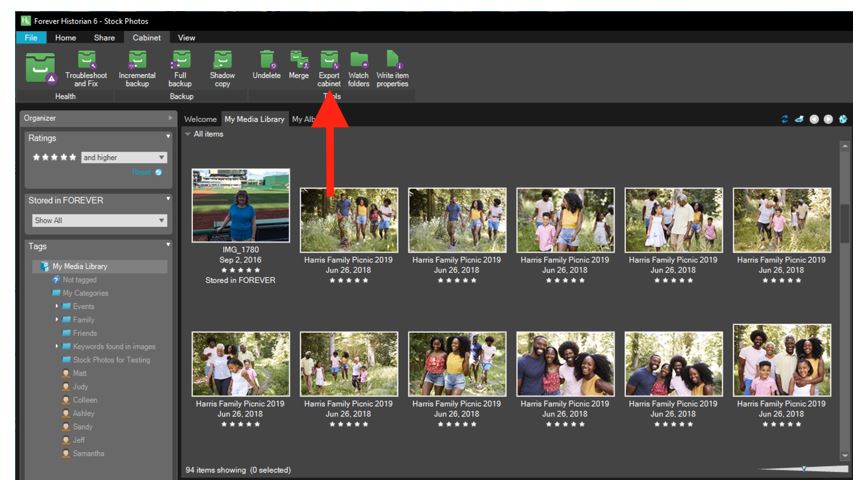The image size is (868, 491).
Task: Click the gallery scrollbar up arrow
Action: coord(844,146)
